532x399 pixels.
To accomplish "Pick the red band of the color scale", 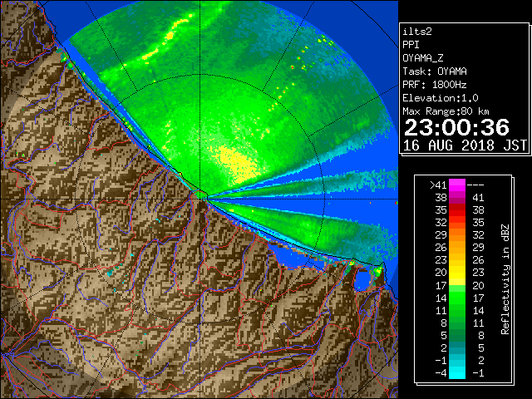I will [457, 210].
